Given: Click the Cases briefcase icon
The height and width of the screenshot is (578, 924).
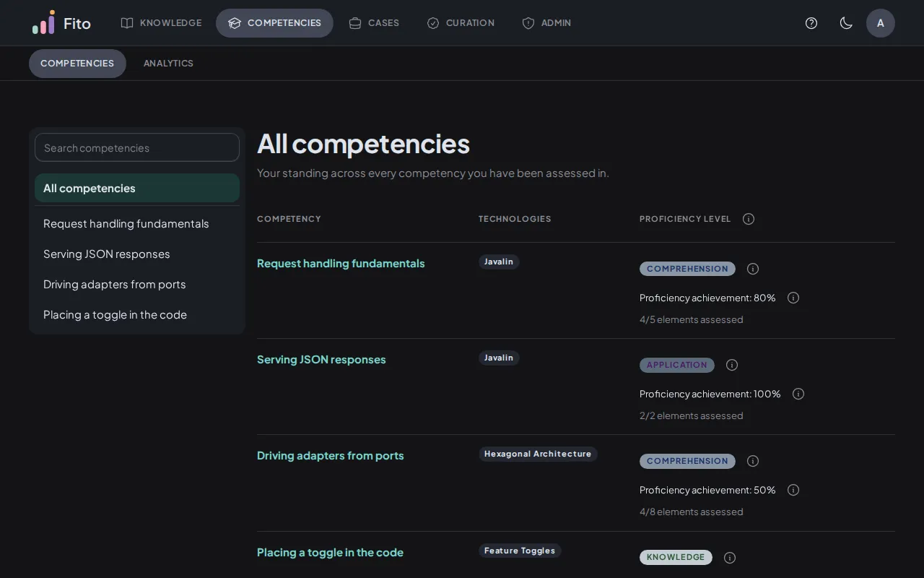Looking at the screenshot, I should tap(355, 23).
